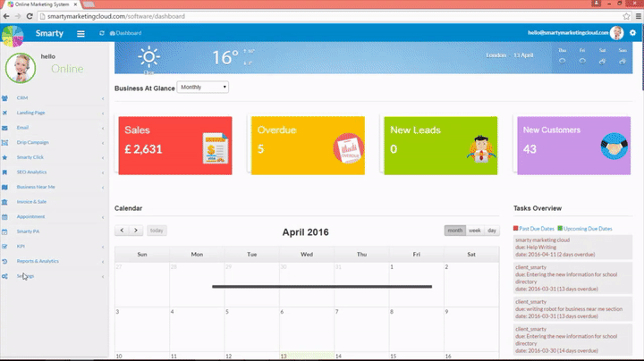Click the user avatar photo in the header
This screenshot has width=644, height=361.
(617, 33)
